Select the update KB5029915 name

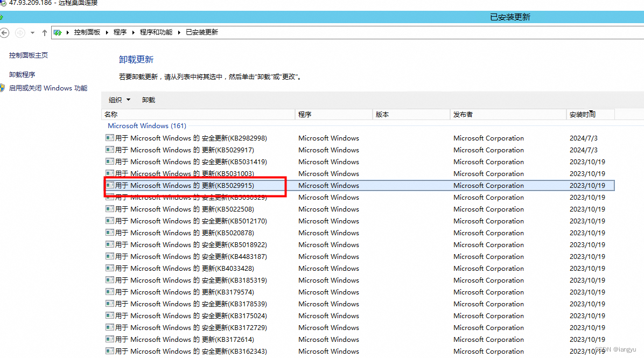(184, 186)
